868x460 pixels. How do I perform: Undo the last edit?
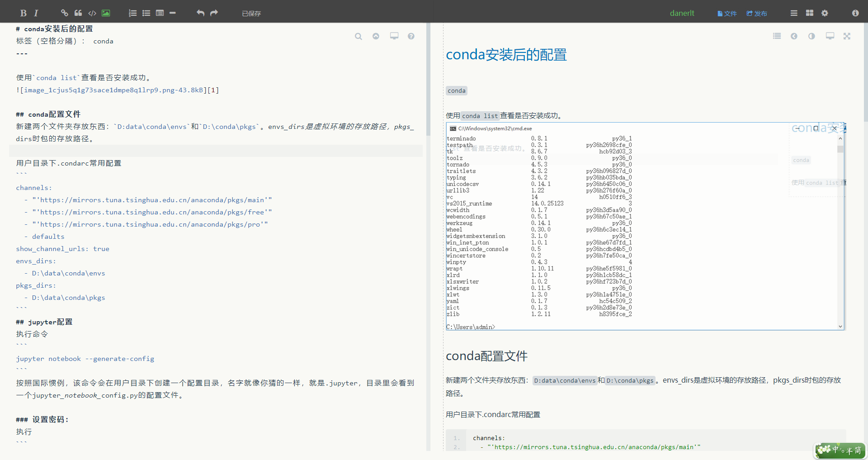click(200, 13)
